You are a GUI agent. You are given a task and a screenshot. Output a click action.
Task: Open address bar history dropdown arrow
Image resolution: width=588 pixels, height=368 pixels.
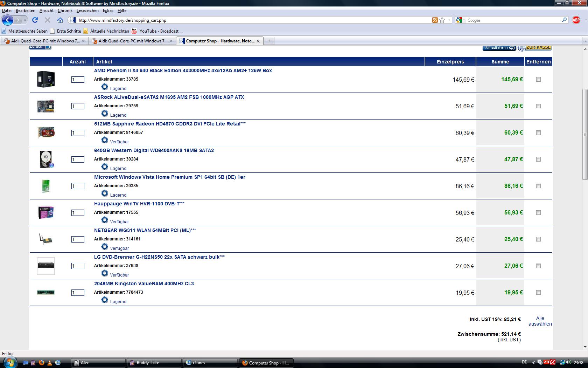pos(449,20)
